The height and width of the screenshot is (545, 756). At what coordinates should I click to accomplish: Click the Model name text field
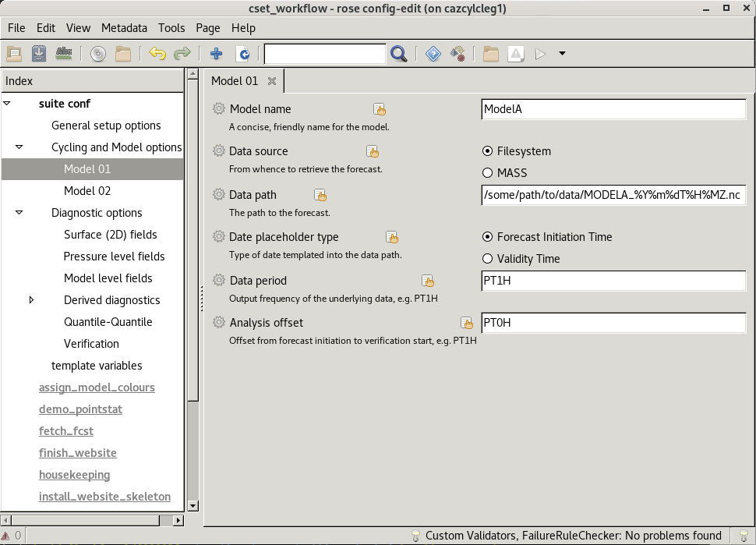(614, 109)
